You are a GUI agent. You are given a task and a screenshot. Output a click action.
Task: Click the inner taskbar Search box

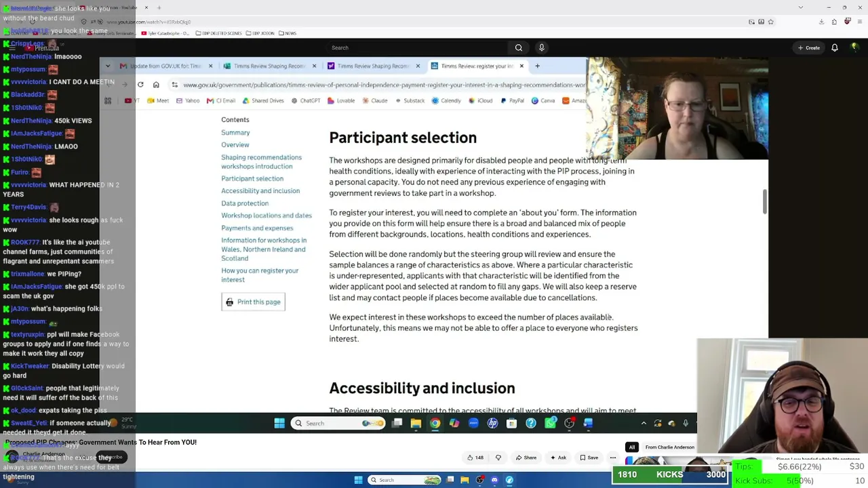pos(338,424)
